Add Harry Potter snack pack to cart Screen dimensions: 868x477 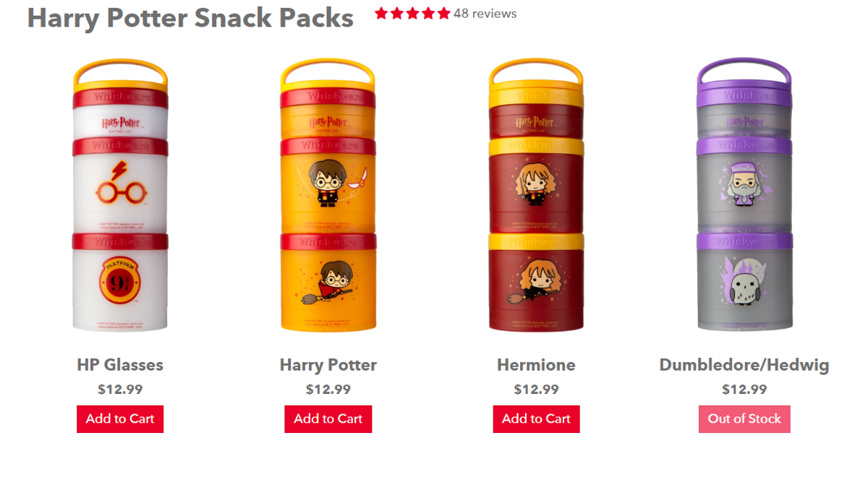pos(328,419)
